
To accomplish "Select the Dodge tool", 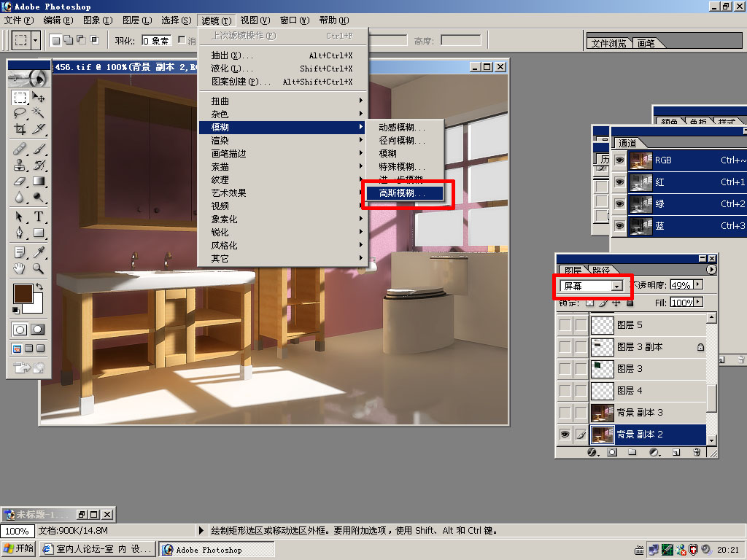I will pyautogui.click(x=39, y=197).
